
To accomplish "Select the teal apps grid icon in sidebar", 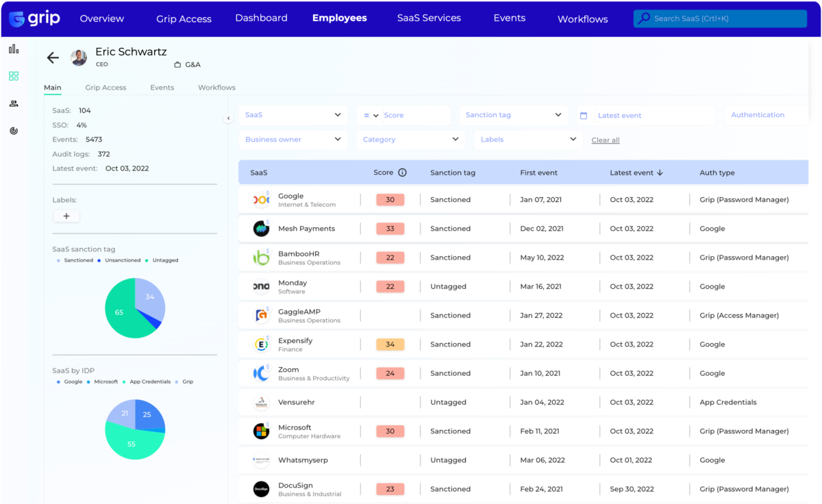I will click(x=14, y=76).
